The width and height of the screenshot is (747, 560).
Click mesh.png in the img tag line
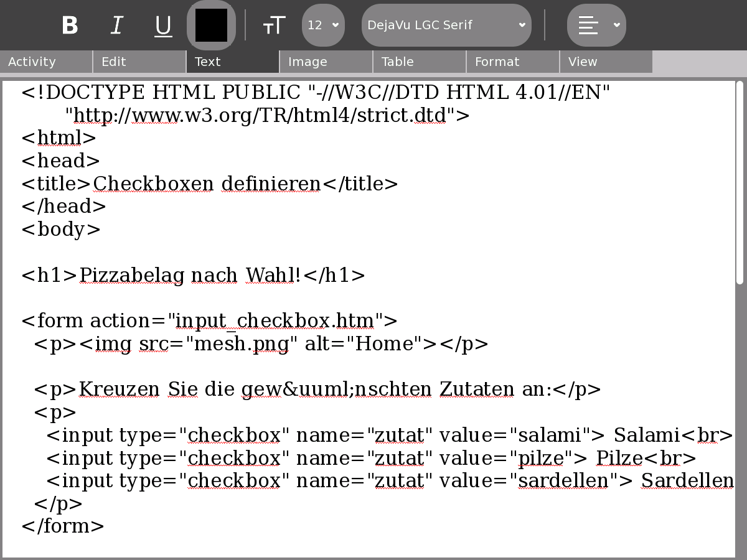click(x=242, y=344)
